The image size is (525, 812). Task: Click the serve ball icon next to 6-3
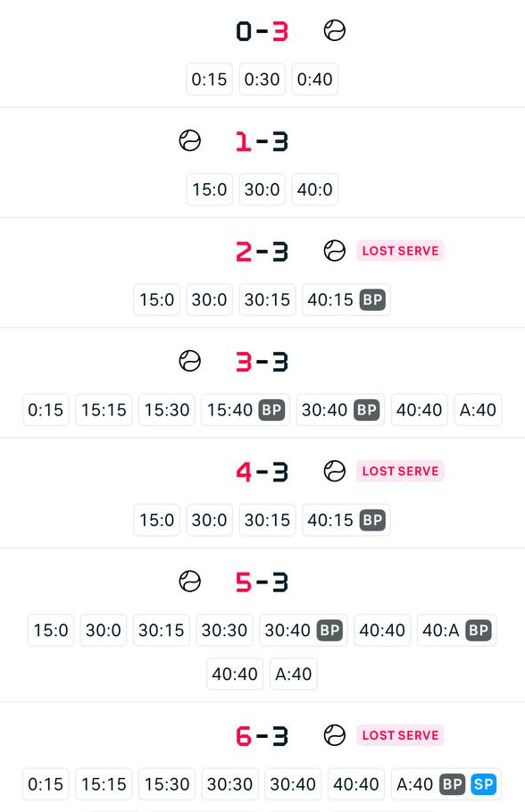pyautogui.click(x=335, y=735)
